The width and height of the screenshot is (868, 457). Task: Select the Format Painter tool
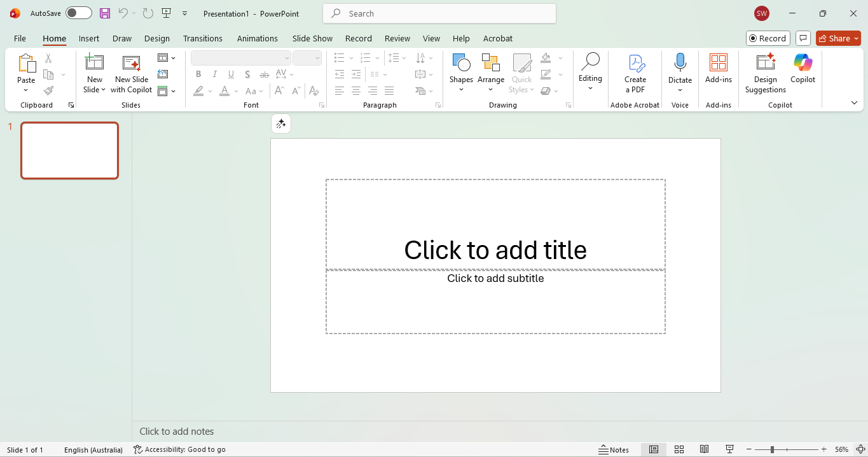[x=48, y=90]
